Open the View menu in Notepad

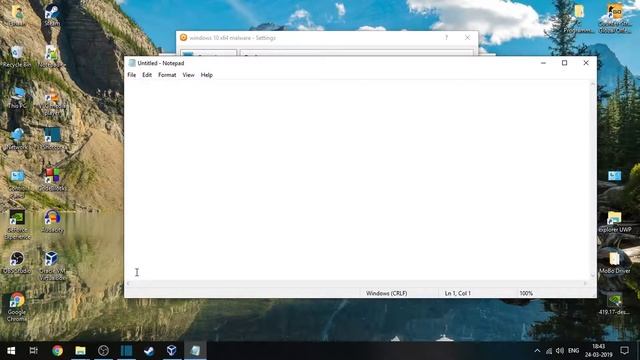(188, 75)
